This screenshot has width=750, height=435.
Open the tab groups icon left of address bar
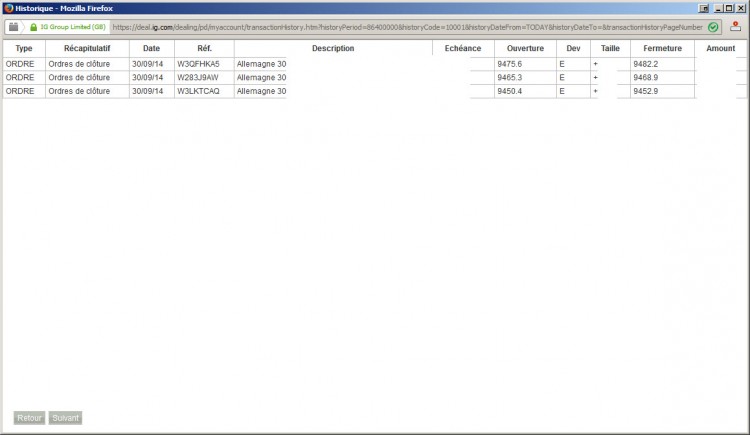13,27
